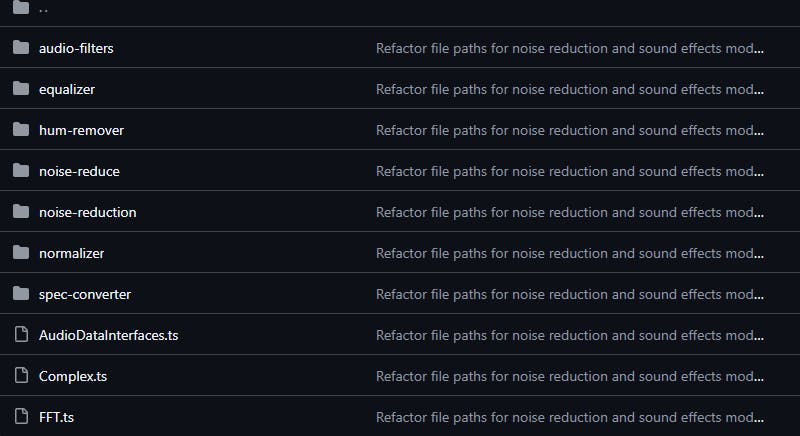The image size is (800, 436).
Task: Click the AudioDataInterfaces.ts file icon
Action: point(21,335)
